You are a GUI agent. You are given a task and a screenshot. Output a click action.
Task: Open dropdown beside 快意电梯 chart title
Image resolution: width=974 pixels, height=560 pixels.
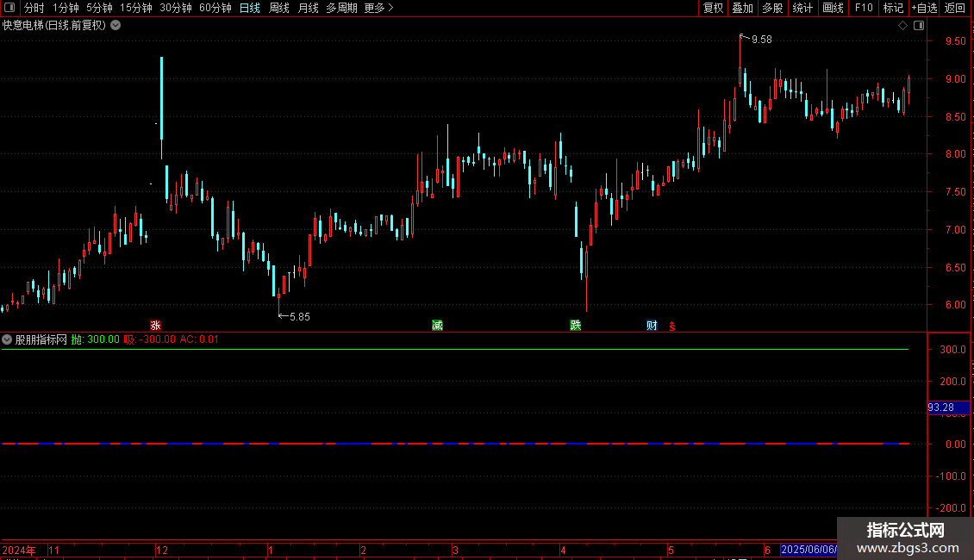point(116,26)
